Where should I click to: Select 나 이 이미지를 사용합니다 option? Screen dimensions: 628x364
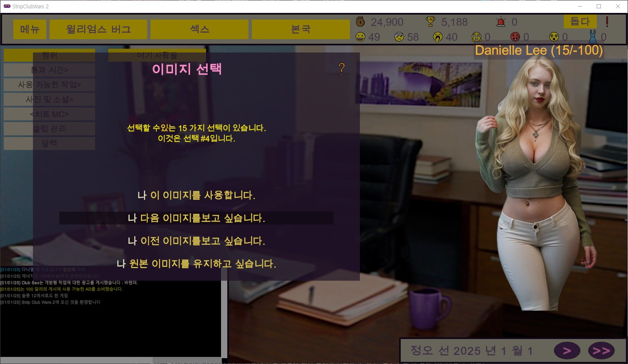[x=196, y=195]
